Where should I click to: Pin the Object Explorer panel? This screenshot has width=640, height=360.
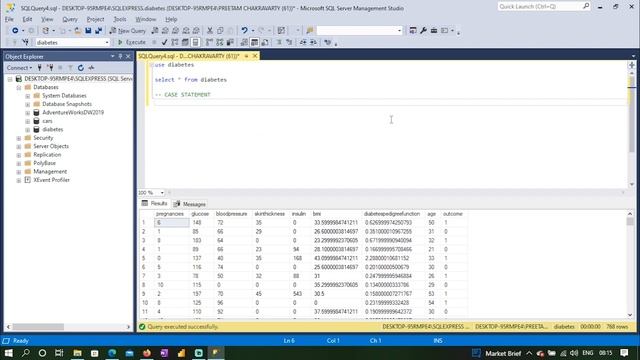(120, 56)
